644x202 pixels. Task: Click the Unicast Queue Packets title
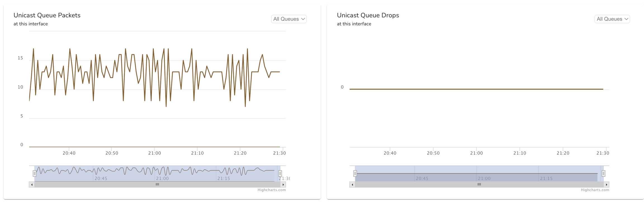point(47,15)
